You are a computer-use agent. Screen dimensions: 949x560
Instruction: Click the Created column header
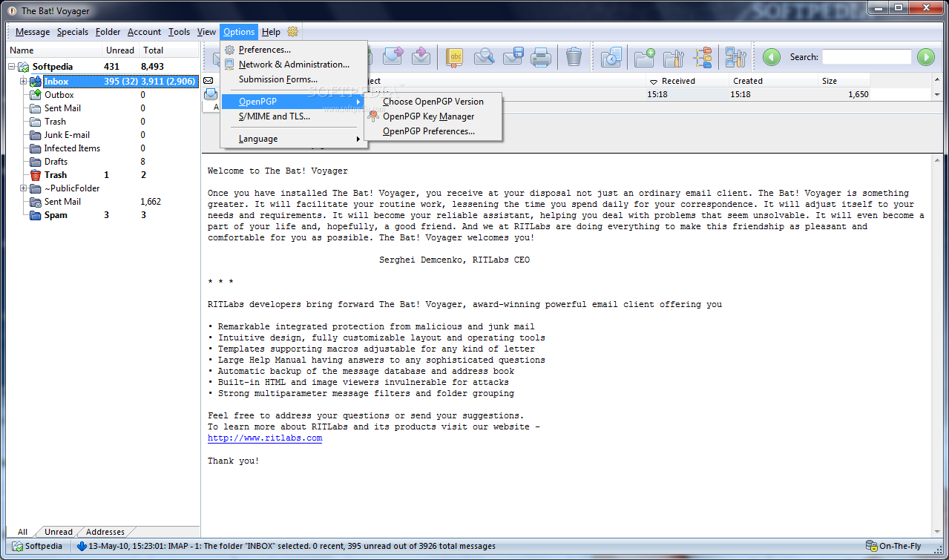[x=772, y=81]
